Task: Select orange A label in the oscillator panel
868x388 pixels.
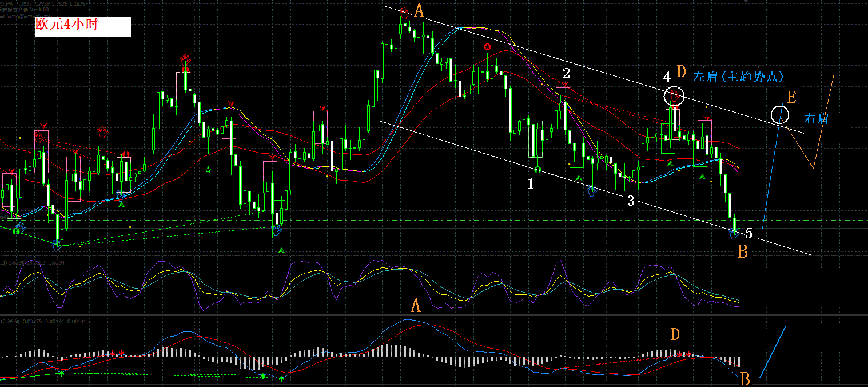Action: coord(416,306)
